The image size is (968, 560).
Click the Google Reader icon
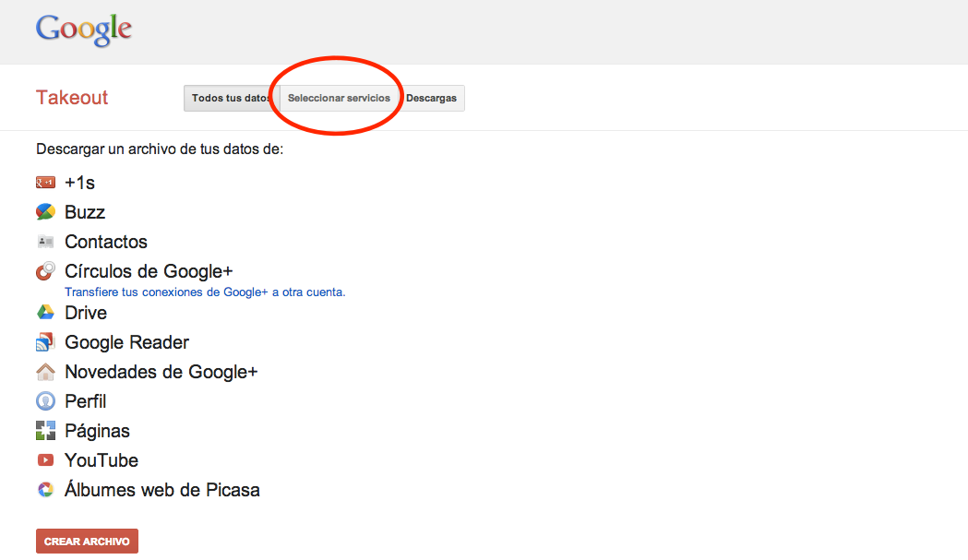pos(46,342)
